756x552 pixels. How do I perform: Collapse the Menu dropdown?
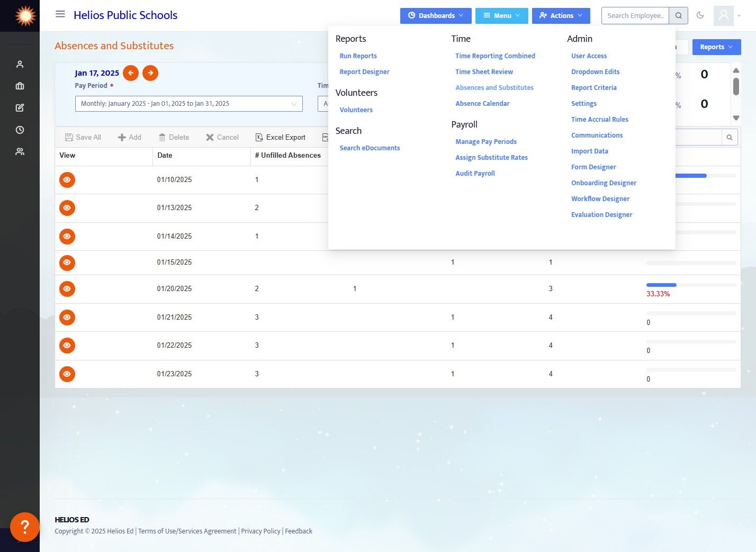[x=502, y=16]
